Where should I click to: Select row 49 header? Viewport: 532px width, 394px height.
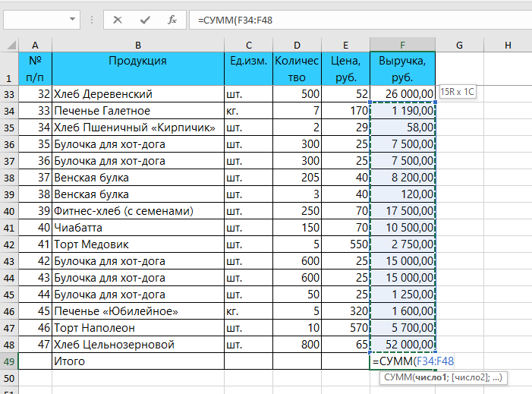[x=9, y=361]
